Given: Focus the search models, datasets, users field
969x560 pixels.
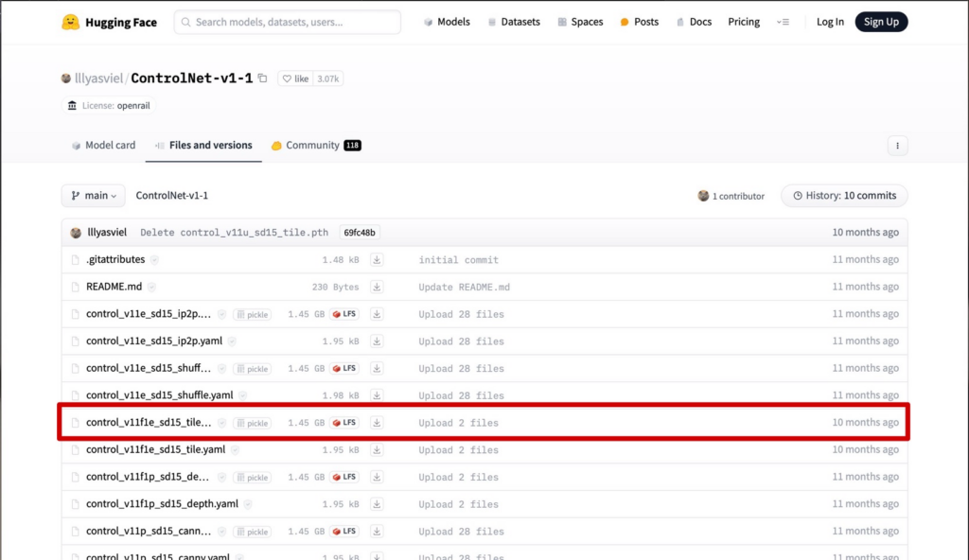Looking at the screenshot, I should coord(288,23).
